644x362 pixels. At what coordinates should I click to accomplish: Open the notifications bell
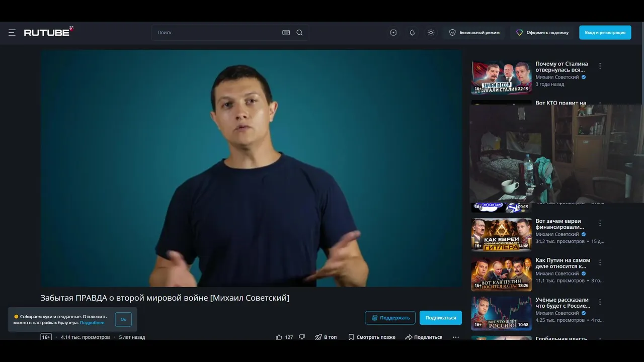coord(412,33)
